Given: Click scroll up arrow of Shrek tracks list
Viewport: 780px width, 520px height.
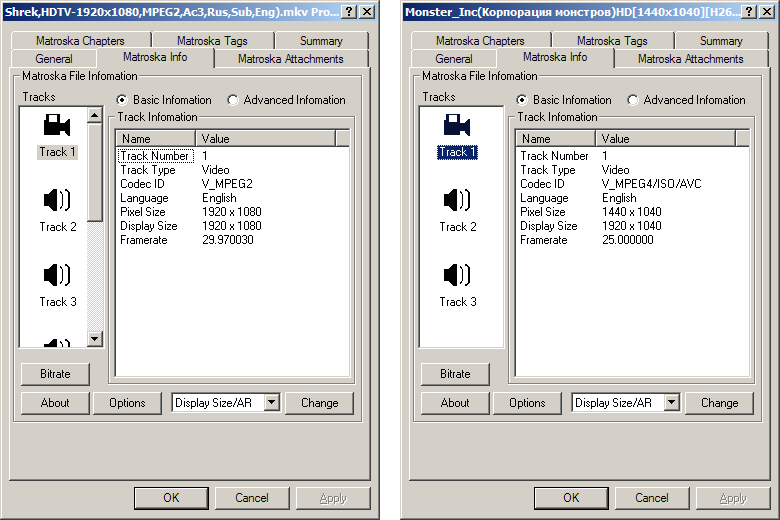Looking at the screenshot, I should click(x=95, y=115).
